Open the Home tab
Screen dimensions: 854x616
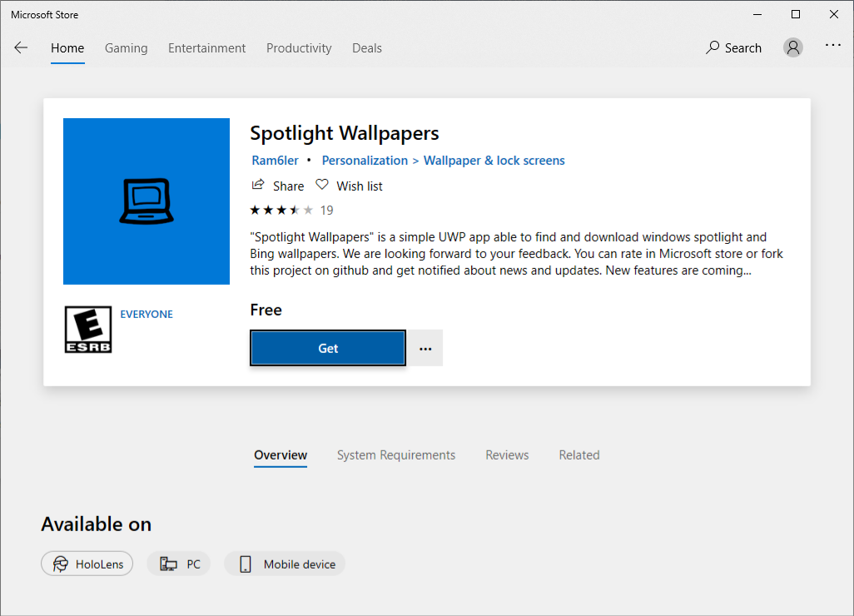pos(67,48)
